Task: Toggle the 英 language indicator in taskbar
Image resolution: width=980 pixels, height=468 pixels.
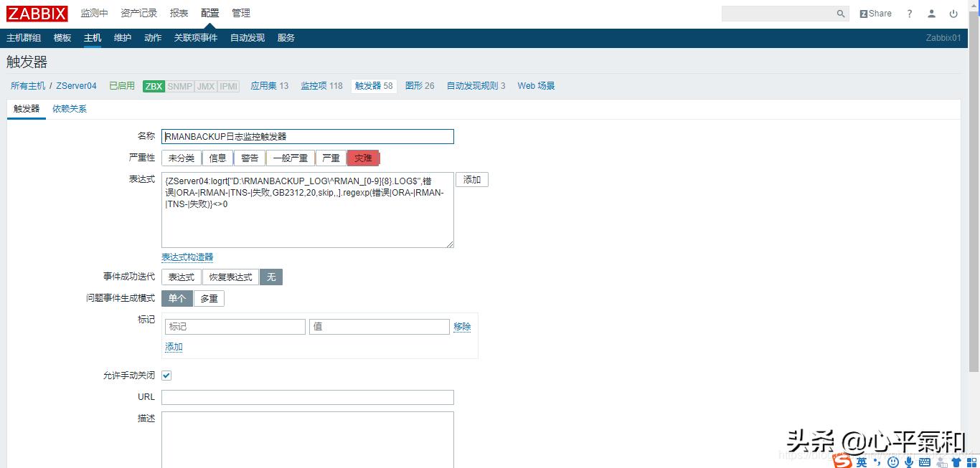Action: pos(861,462)
